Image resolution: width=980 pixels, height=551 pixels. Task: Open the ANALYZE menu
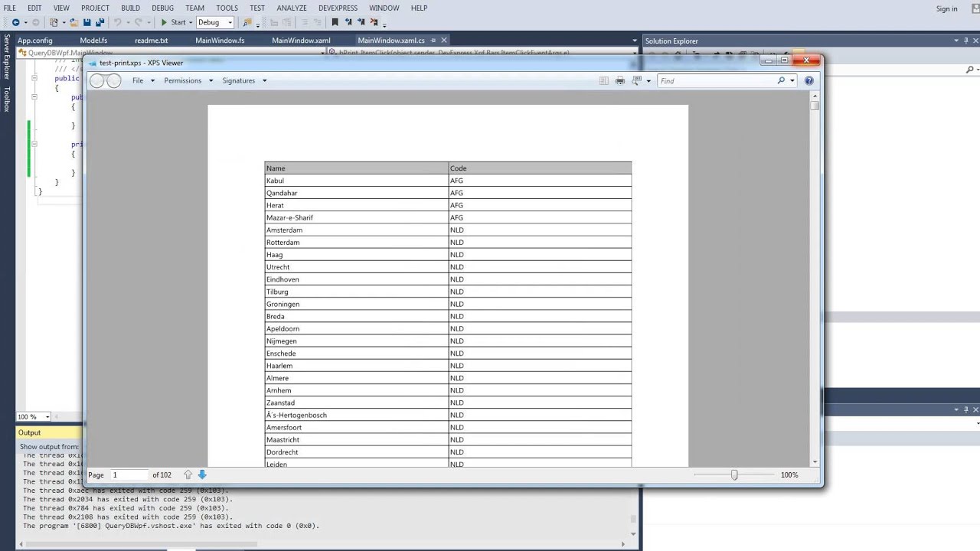292,8
